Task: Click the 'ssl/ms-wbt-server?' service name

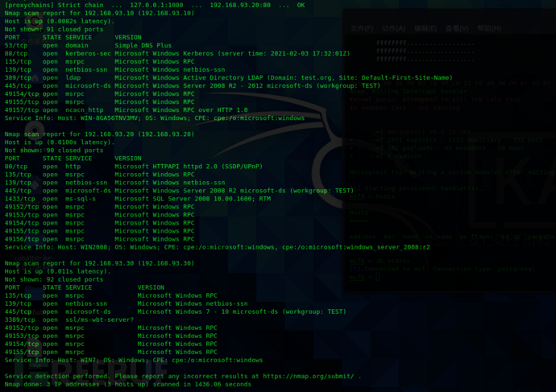Action: [x=100, y=320]
